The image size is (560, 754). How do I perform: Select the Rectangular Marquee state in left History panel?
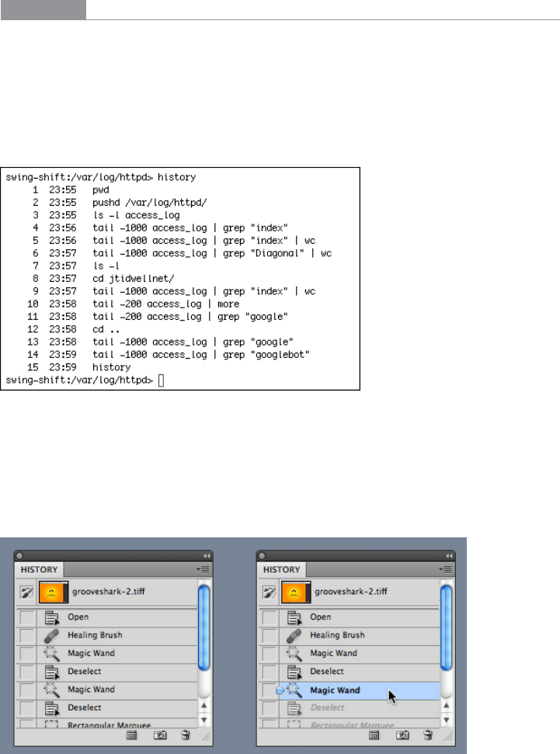(x=107, y=724)
